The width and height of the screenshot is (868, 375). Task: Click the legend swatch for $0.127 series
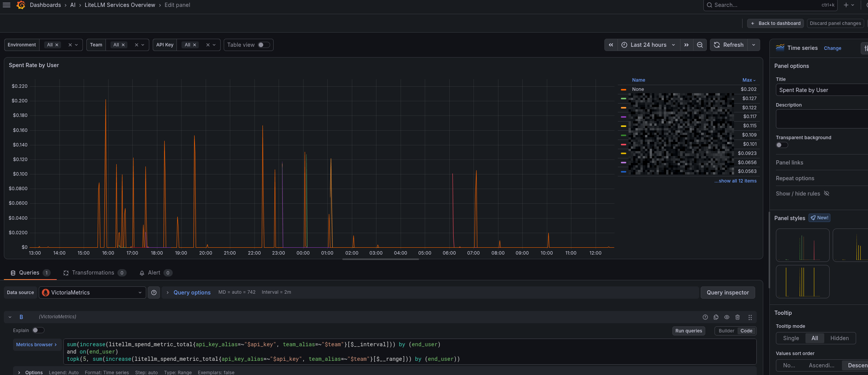point(624,99)
